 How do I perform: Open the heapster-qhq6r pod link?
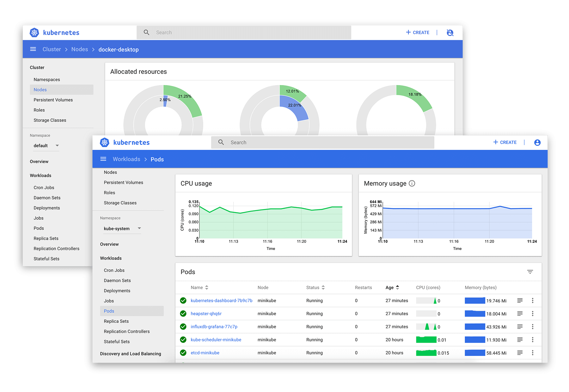[x=206, y=314]
